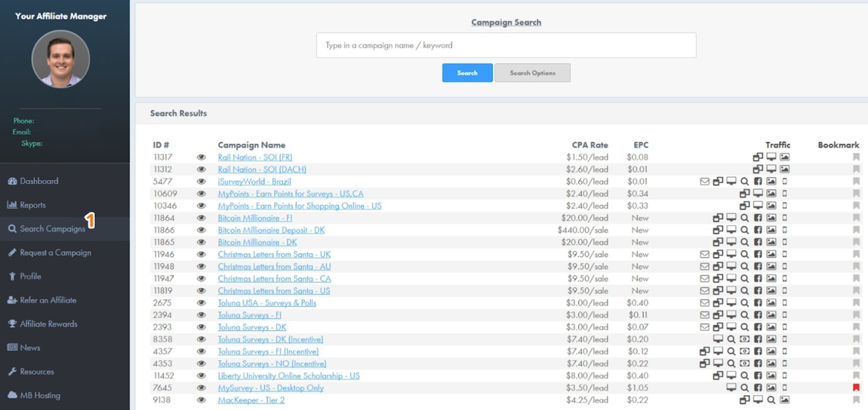Click the pop traffic icon for Liberty University Online Scholarship
The image size is (868, 410).
click(x=719, y=375)
